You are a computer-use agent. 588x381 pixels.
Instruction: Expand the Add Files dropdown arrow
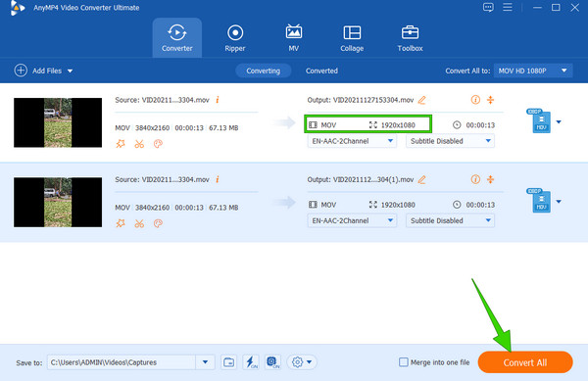(x=71, y=71)
